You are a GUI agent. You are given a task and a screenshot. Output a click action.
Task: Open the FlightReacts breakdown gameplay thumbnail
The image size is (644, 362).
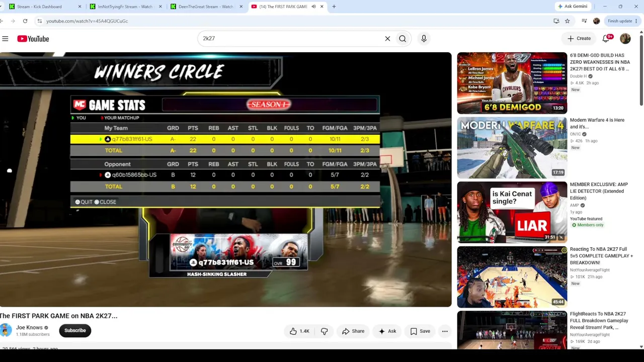pyautogui.click(x=512, y=330)
